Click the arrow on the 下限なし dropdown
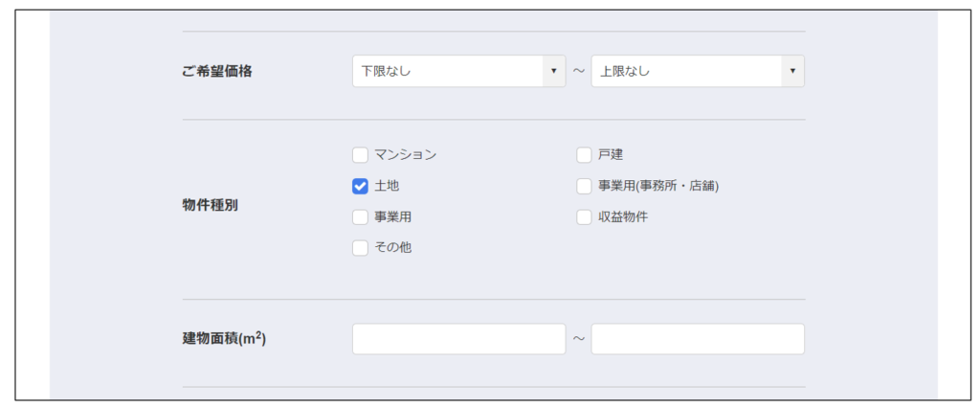 click(x=553, y=71)
